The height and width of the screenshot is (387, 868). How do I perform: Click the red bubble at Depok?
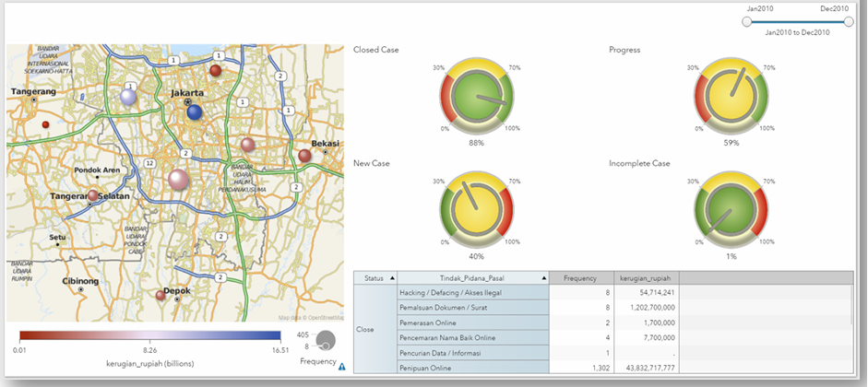[x=161, y=295]
